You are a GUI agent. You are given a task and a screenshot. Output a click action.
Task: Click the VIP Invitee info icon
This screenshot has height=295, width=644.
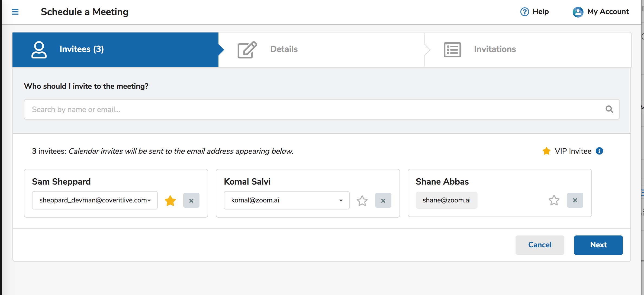(x=599, y=151)
